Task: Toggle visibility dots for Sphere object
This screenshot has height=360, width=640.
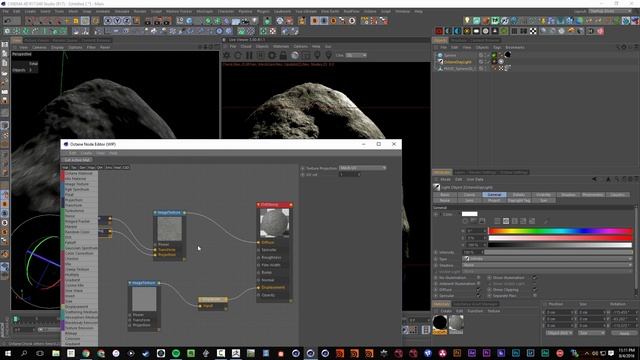Action: click(486, 55)
